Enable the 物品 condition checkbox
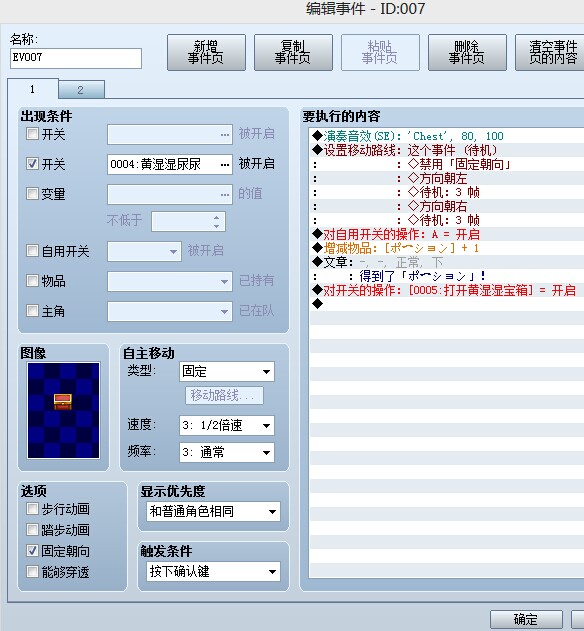This screenshot has height=631, width=584. [32, 280]
